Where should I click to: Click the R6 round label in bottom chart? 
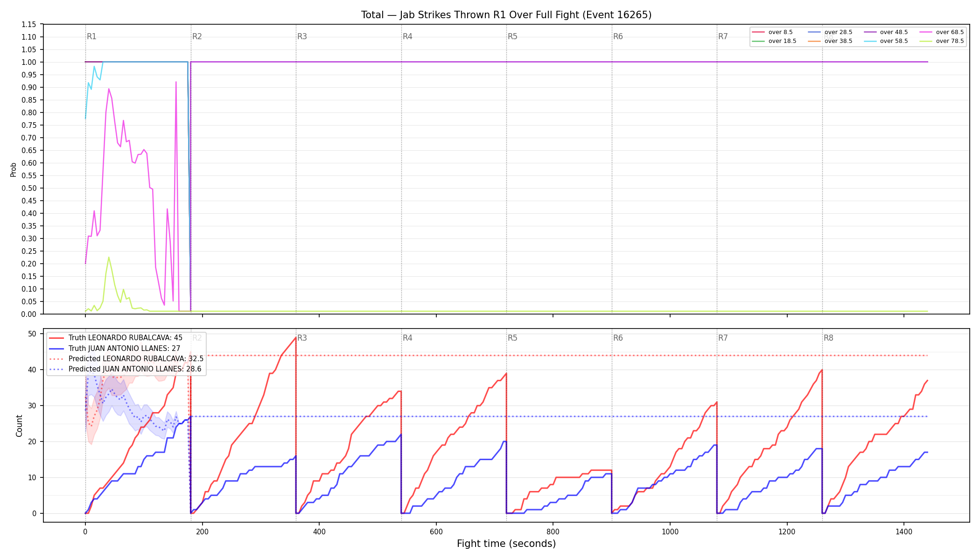coord(618,338)
